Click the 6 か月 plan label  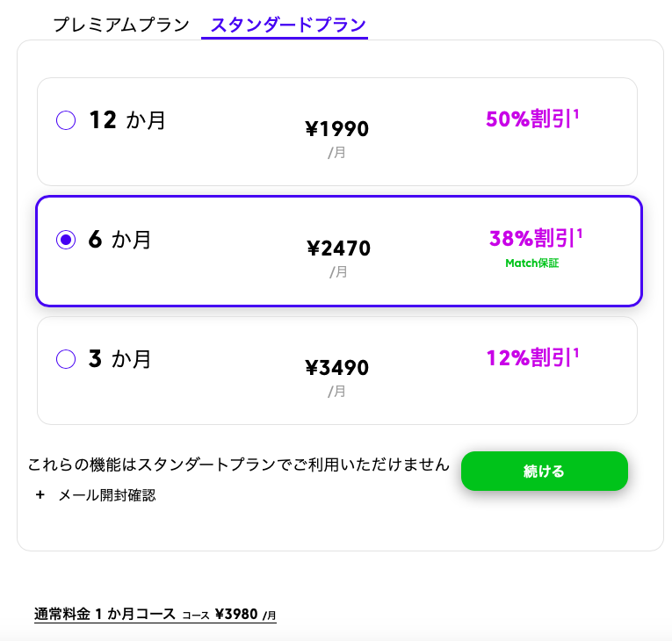[x=119, y=240]
